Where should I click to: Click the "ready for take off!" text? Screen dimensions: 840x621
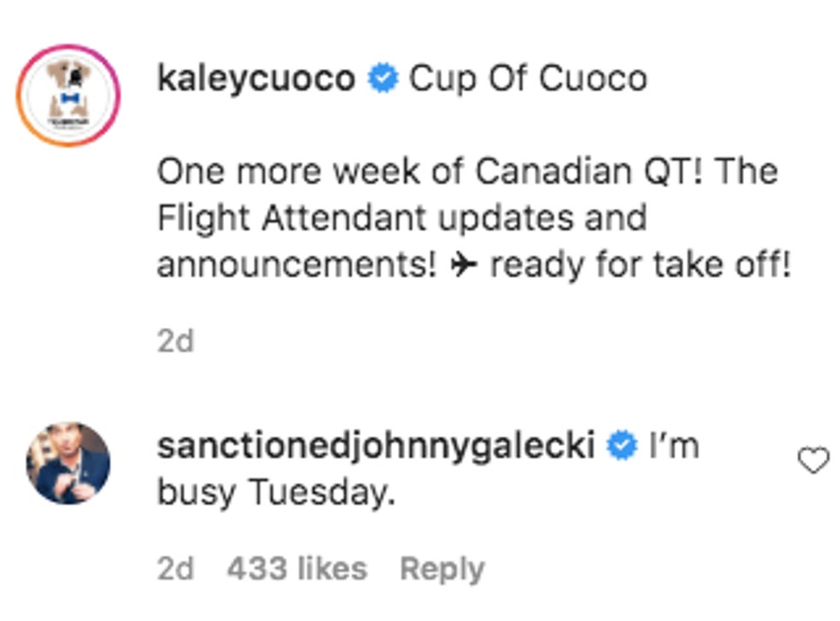point(640,266)
